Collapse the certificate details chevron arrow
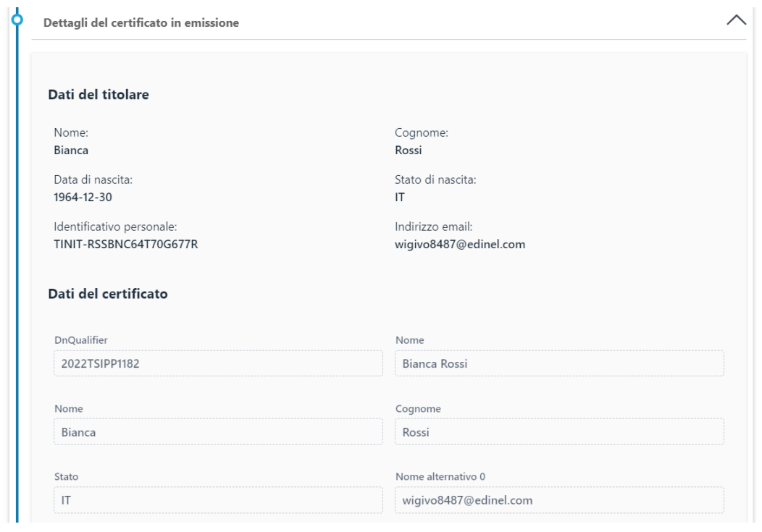This screenshot has width=762, height=532. (x=736, y=22)
